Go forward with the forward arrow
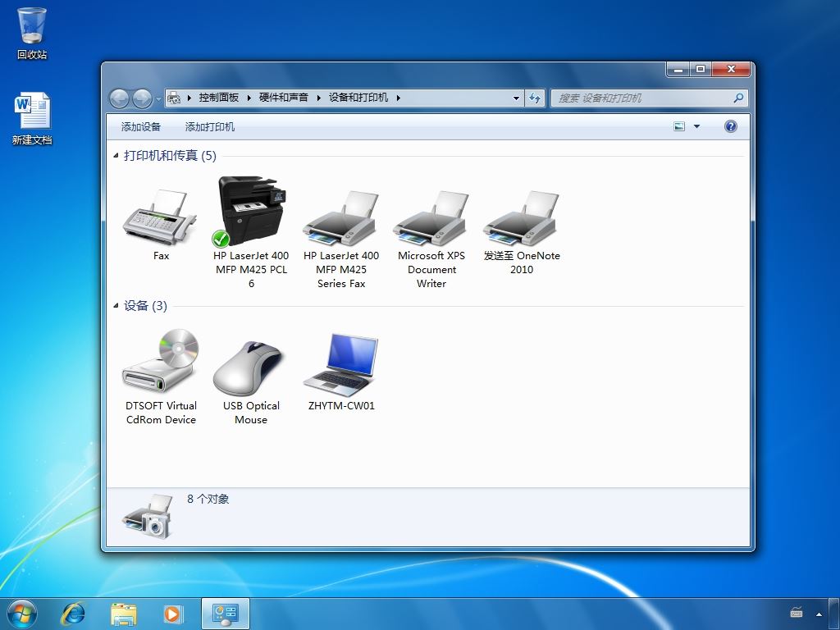840x630 pixels. (x=142, y=98)
